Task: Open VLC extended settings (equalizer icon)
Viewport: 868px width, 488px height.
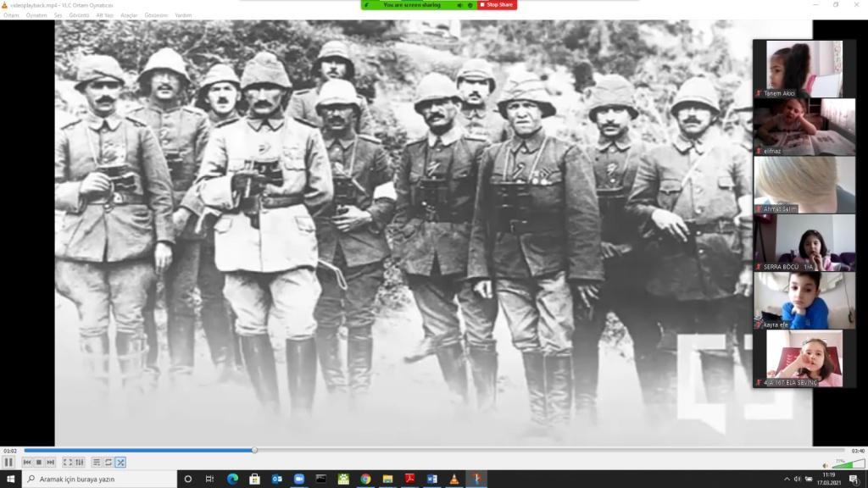Action: click(79, 462)
